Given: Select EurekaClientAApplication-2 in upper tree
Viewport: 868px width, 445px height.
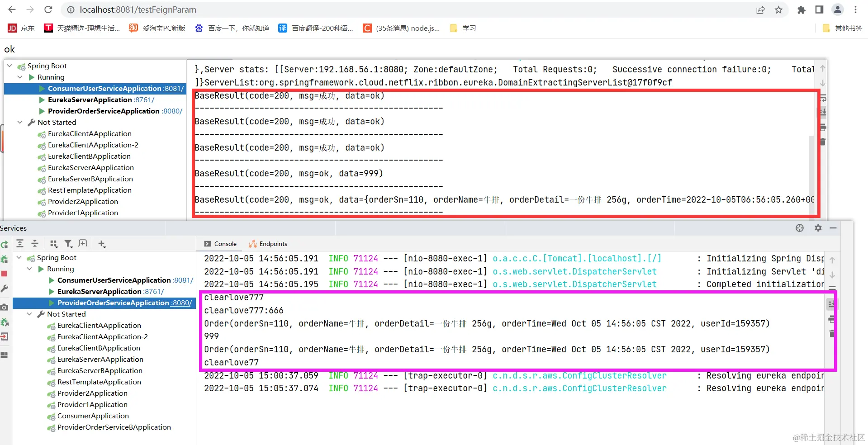Looking at the screenshot, I should tap(93, 145).
